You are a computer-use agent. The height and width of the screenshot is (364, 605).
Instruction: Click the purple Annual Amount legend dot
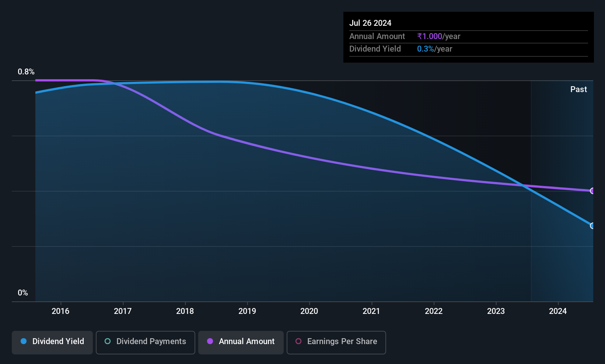210,341
